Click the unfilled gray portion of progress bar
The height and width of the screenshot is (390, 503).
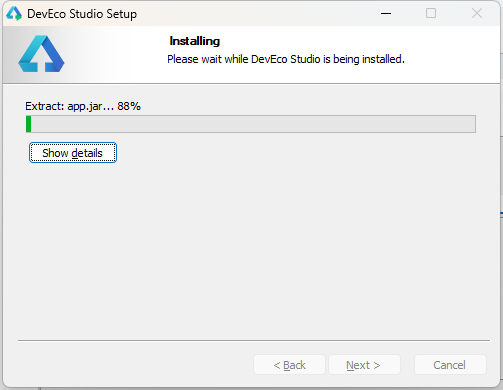253,124
